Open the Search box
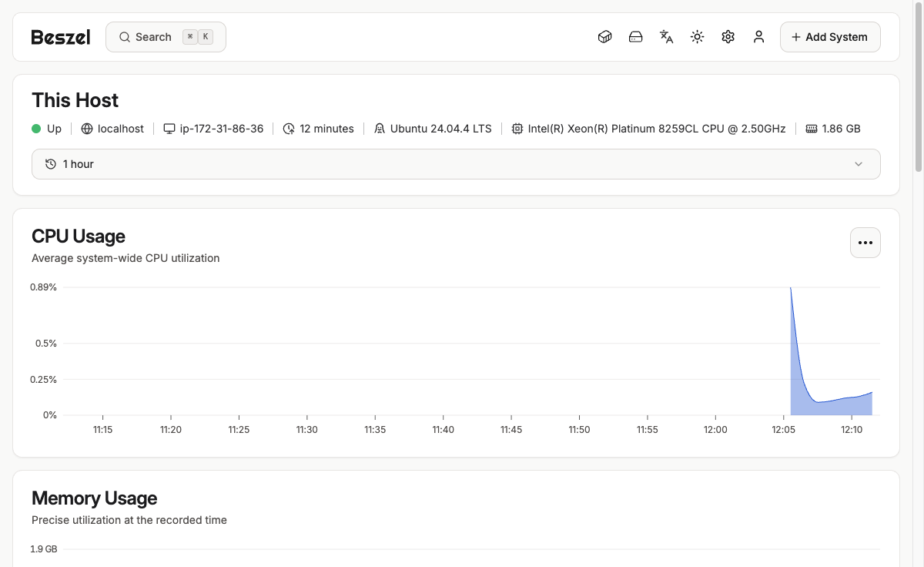This screenshot has height=567, width=924. (166, 37)
